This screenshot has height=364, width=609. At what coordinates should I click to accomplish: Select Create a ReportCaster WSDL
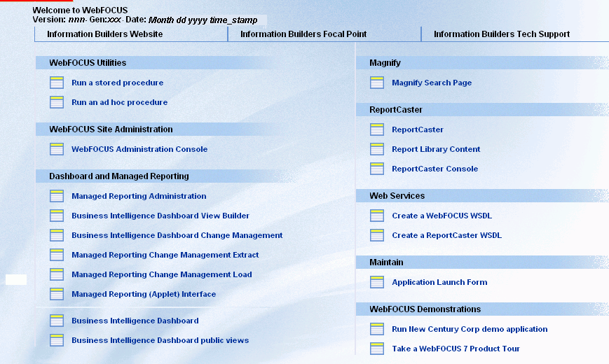coord(446,235)
